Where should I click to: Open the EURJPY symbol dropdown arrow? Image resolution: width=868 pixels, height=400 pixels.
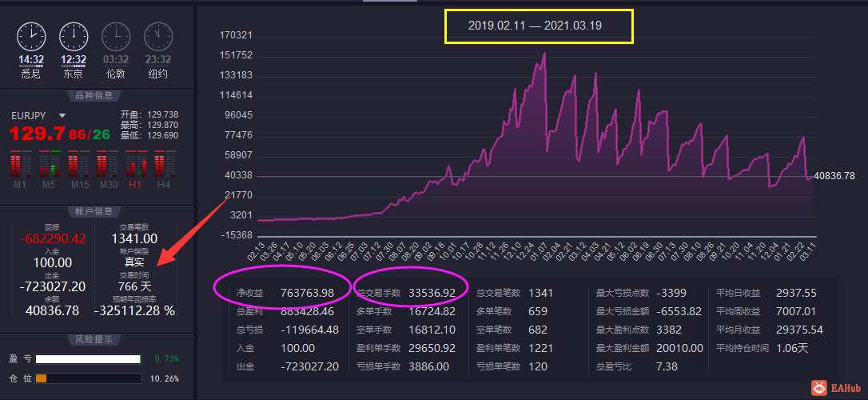pyautogui.click(x=62, y=116)
